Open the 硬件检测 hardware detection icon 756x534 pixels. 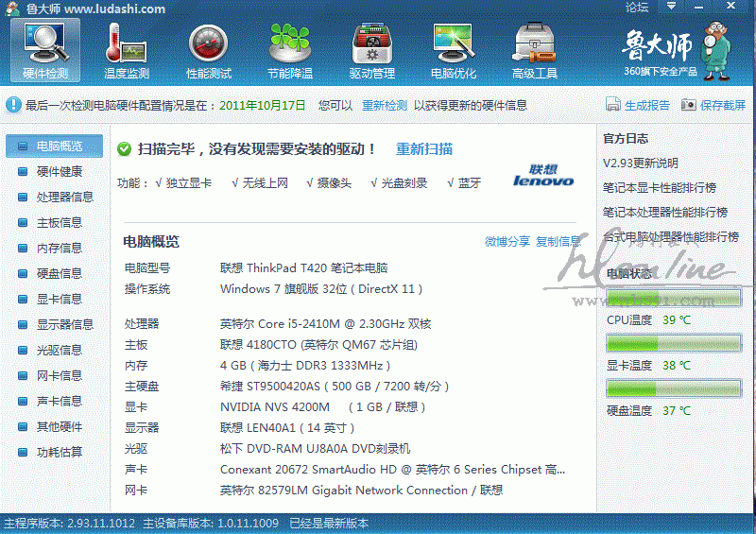point(45,50)
